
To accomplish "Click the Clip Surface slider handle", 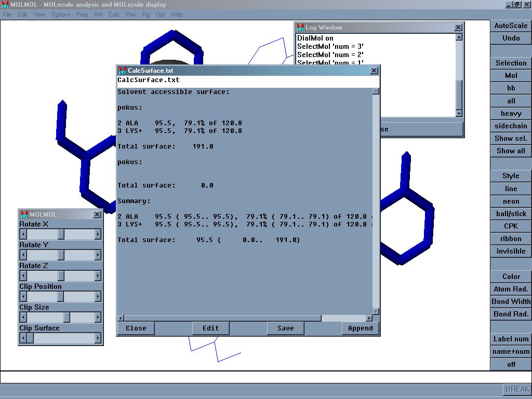I will [30, 338].
